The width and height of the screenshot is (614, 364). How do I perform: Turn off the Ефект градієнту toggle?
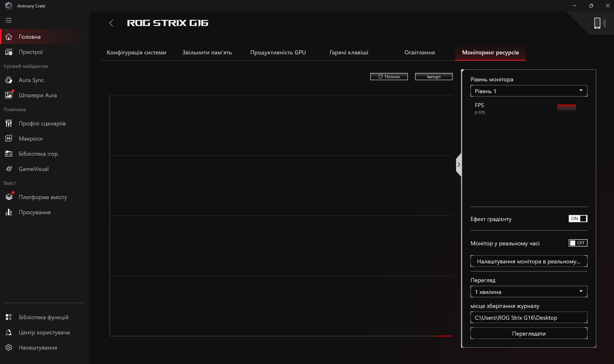(577, 218)
